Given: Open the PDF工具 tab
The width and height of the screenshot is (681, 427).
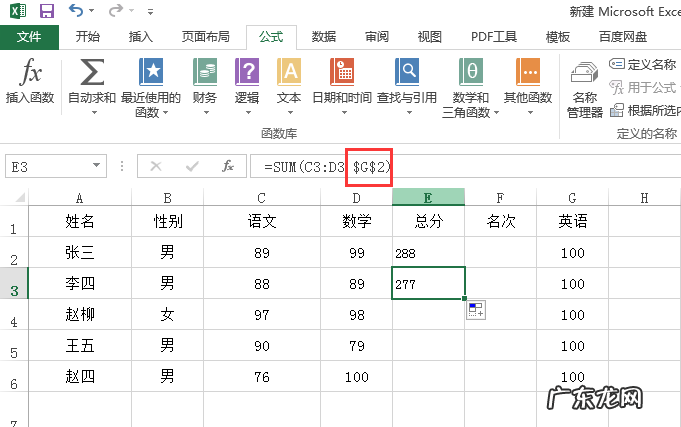Looking at the screenshot, I should (494, 37).
